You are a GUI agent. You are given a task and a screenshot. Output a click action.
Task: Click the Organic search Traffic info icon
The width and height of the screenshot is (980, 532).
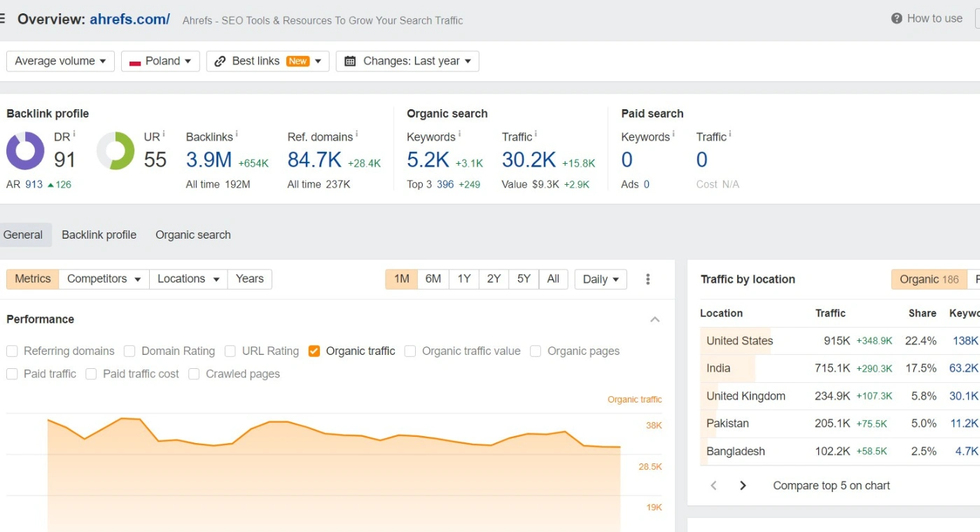pos(535,134)
